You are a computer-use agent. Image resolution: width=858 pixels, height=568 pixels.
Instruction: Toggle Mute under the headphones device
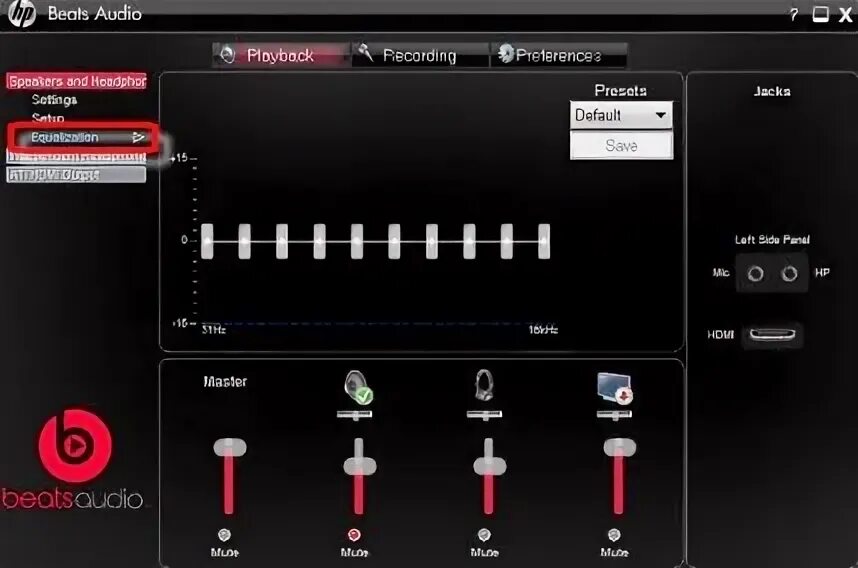484,535
